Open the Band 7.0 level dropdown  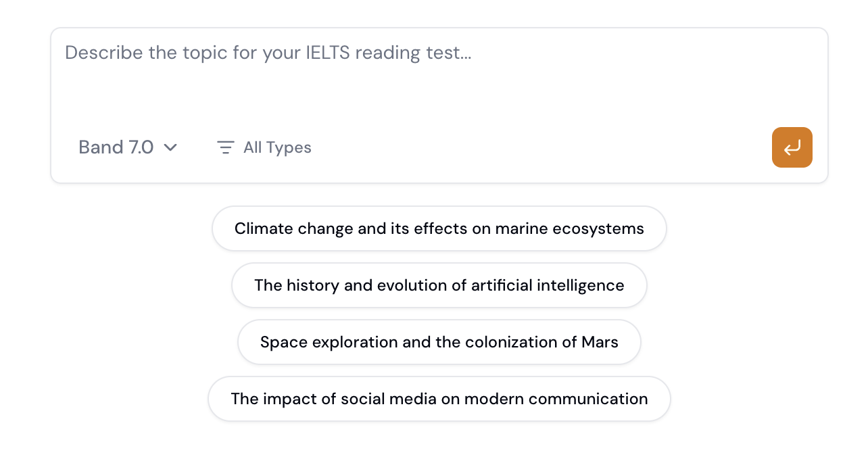[128, 147]
